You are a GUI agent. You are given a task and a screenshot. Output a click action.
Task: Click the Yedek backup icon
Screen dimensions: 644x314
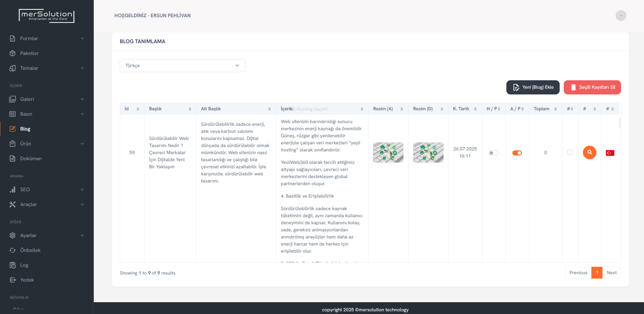click(x=12, y=280)
